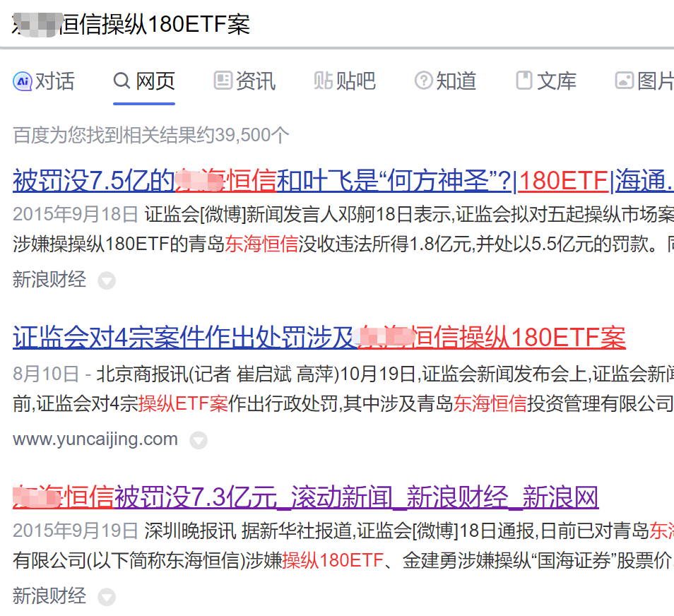This screenshot has width=674, height=616.
Task: Click the document icon beside 文库
Action: [524, 81]
